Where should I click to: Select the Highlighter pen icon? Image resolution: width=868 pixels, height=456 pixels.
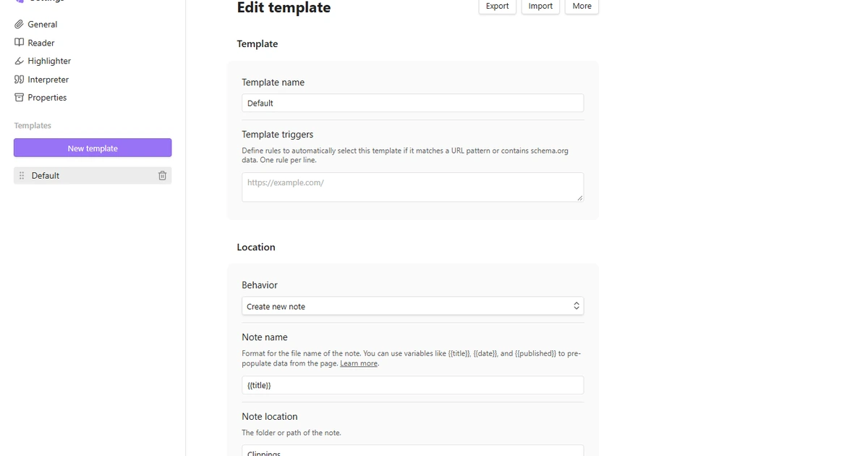(x=19, y=62)
